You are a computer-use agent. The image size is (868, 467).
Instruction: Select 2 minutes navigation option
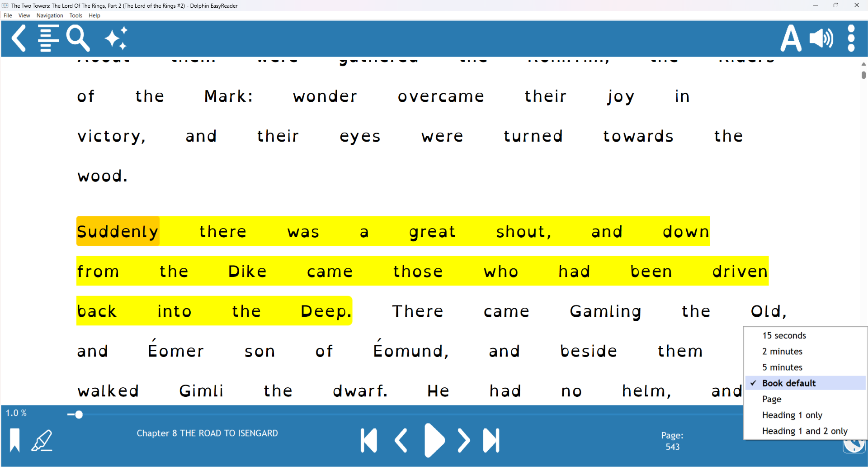click(x=805, y=351)
